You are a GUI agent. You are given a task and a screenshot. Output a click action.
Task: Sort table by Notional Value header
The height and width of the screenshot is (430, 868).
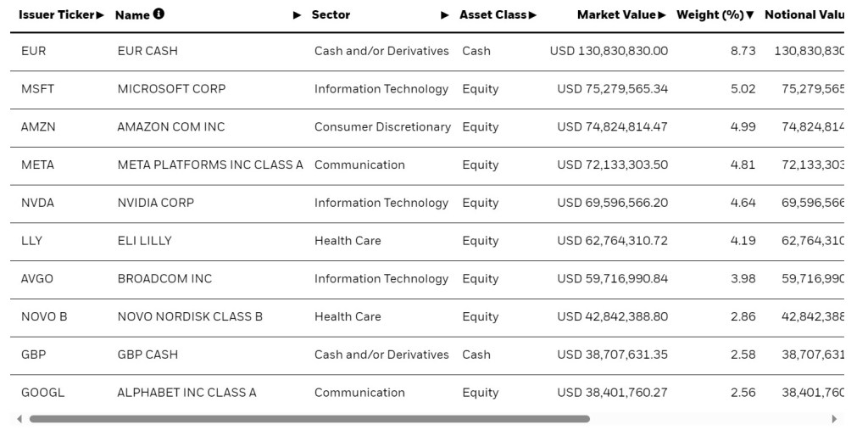pos(804,15)
